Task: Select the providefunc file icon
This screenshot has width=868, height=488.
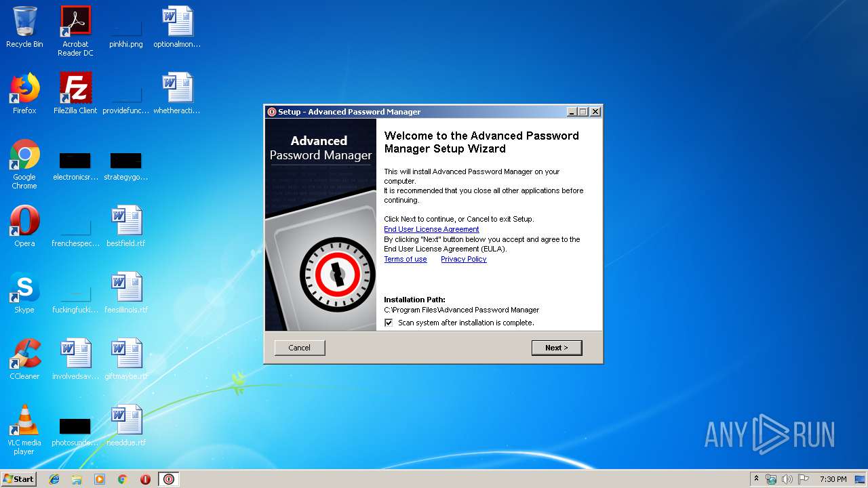Action: [x=126, y=97]
